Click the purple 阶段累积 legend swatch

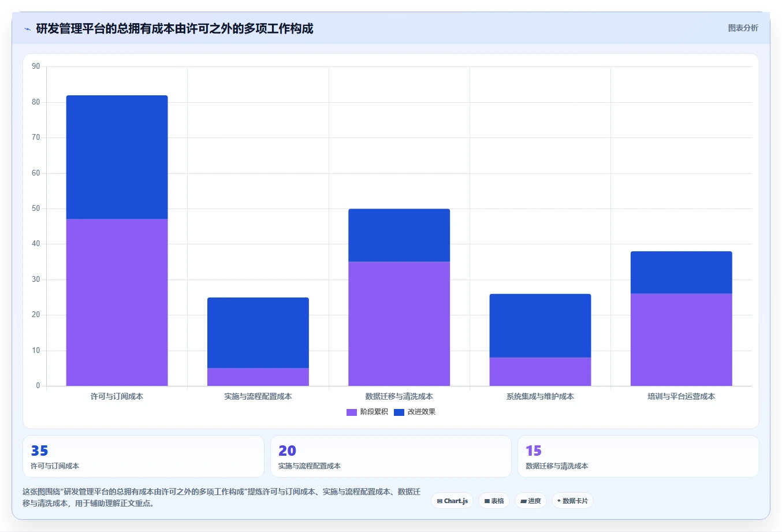click(351, 412)
